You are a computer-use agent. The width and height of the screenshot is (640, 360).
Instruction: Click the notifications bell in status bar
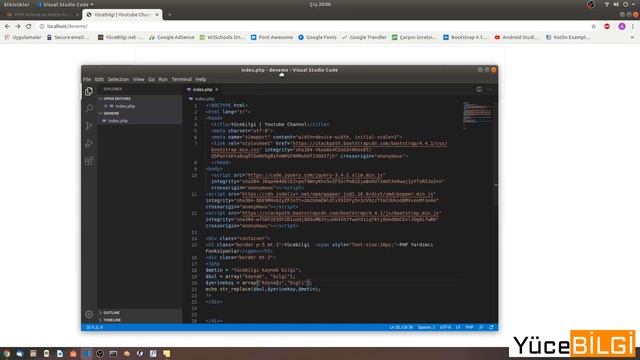[491, 327]
